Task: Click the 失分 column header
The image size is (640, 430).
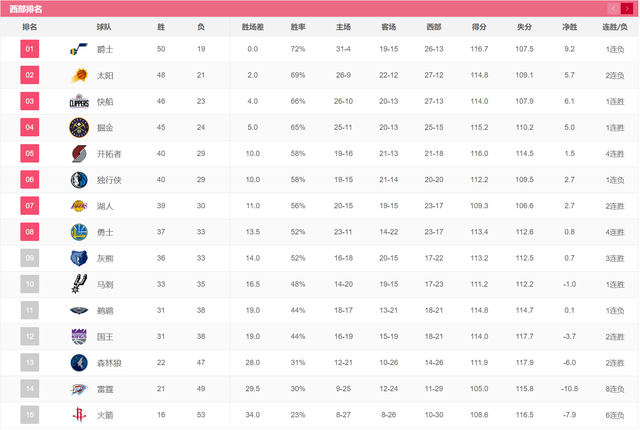Action: [524, 27]
